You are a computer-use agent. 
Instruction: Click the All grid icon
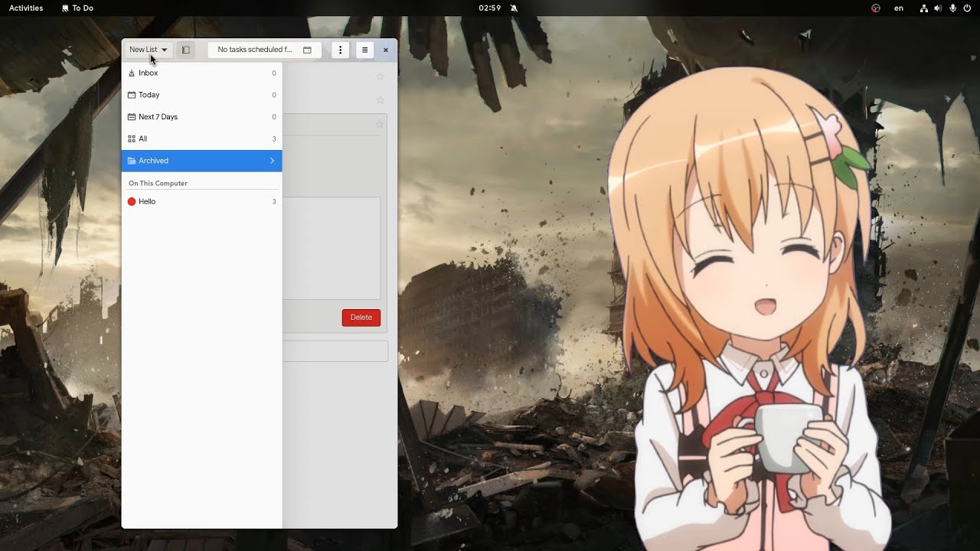click(x=132, y=139)
